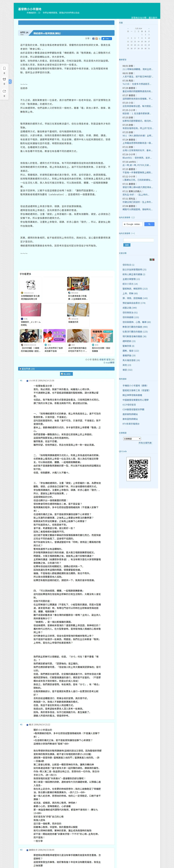This screenshot has height=868, width=174.
Task: Click user icon beside 小小羊 in comment #1
Action: 27,380
